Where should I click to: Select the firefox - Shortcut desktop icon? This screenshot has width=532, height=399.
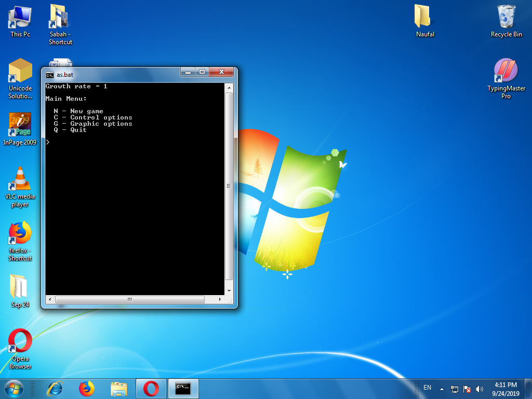click(x=20, y=241)
